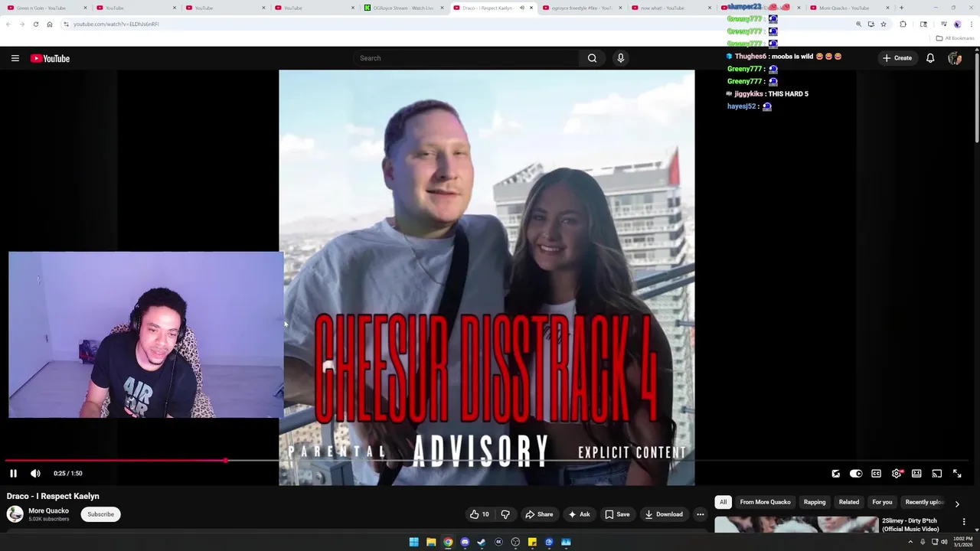980x551 pixels.
Task: Save video to playlist
Action: click(617, 514)
